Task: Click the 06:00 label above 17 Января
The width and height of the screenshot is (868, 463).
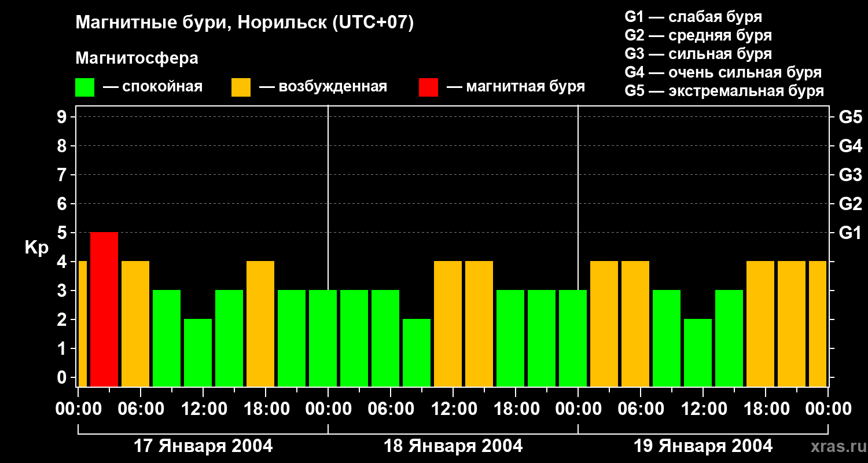Action: (x=141, y=409)
